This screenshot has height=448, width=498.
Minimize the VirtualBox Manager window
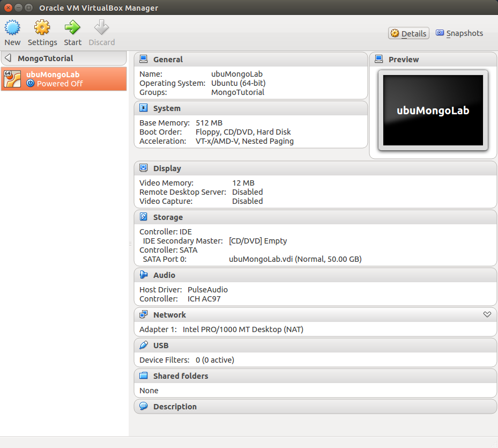point(18,8)
